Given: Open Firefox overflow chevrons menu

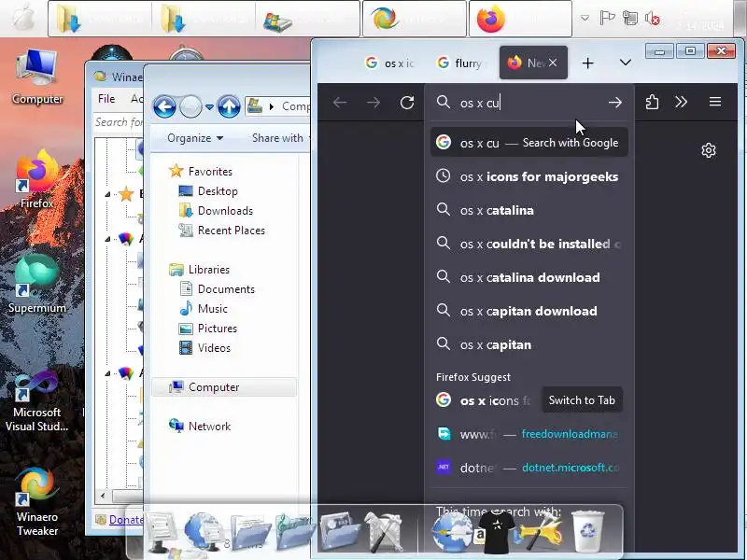Looking at the screenshot, I should (682, 103).
